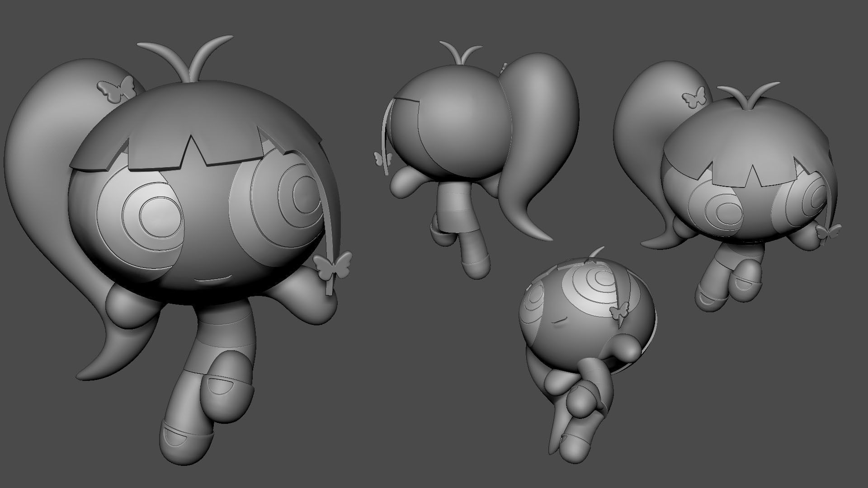Select the butterfly on the bottom model's face
The image size is (868, 488).
coord(619,310)
